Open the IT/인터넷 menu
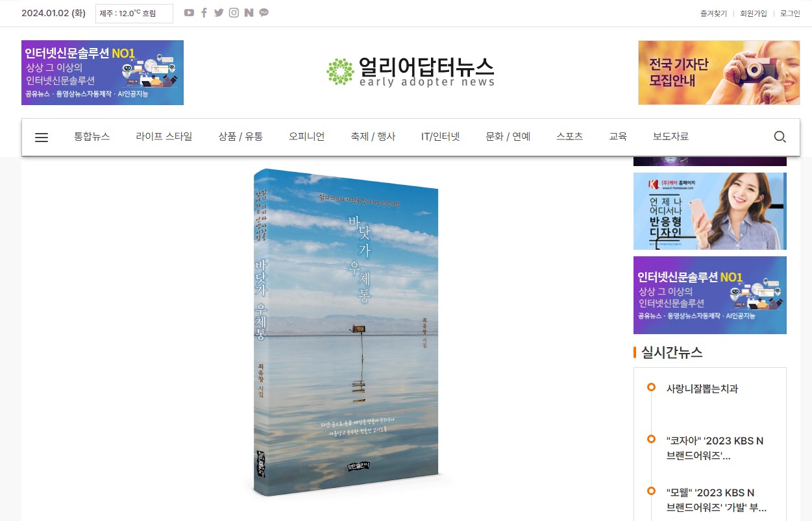Viewport: 812px width, 521px height. pos(440,137)
